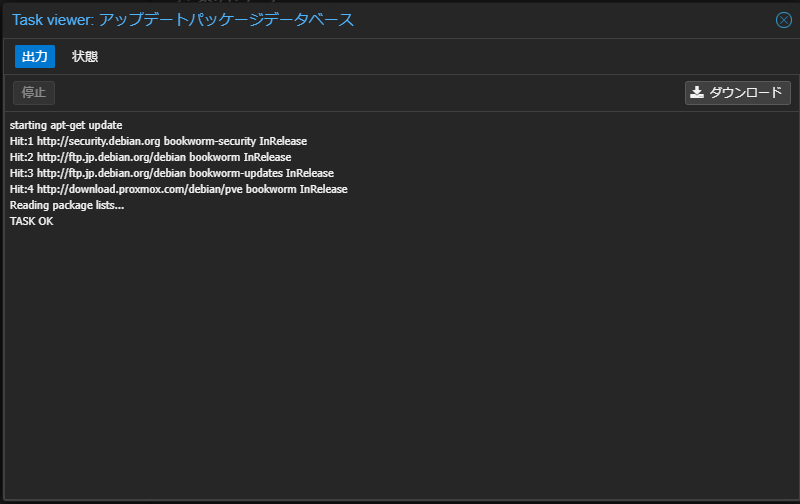Viewport: 800px width, 504px height.
Task: Download the task log with ダウンロード
Action: click(737, 92)
